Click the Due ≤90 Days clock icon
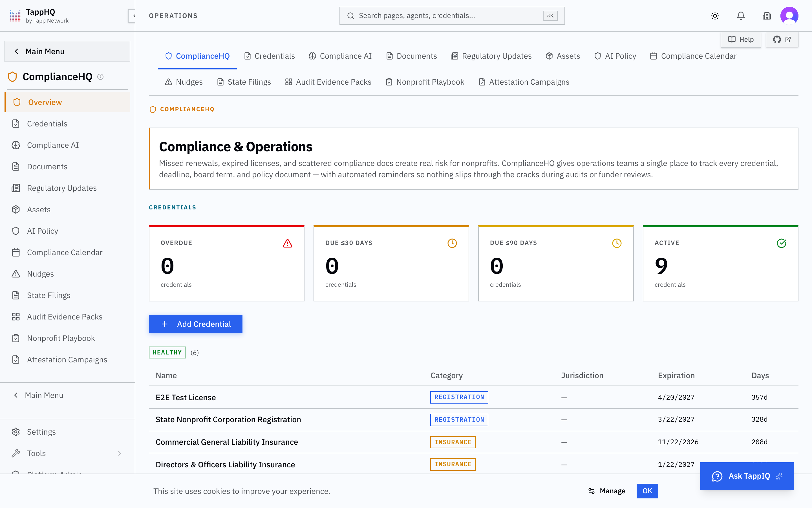Image resolution: width=812 pixels, height=508 pixels. pyautogui.click(x=617, y=243)
